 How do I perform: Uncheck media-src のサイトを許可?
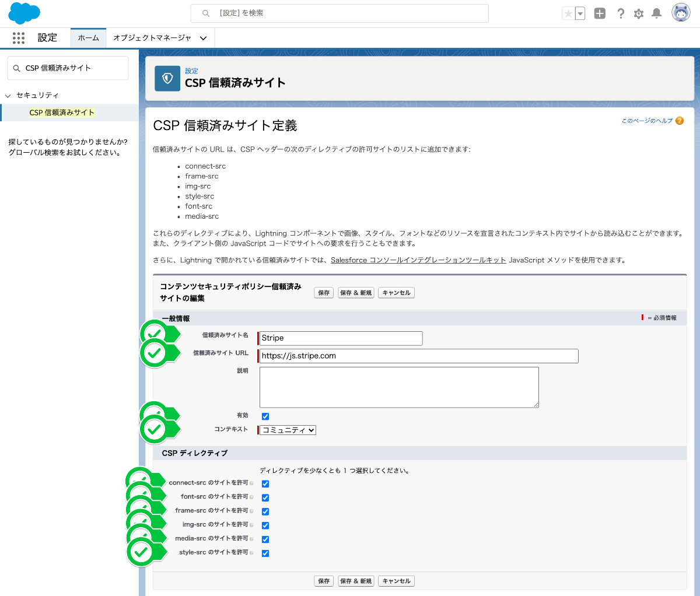(x=265, y=539)
